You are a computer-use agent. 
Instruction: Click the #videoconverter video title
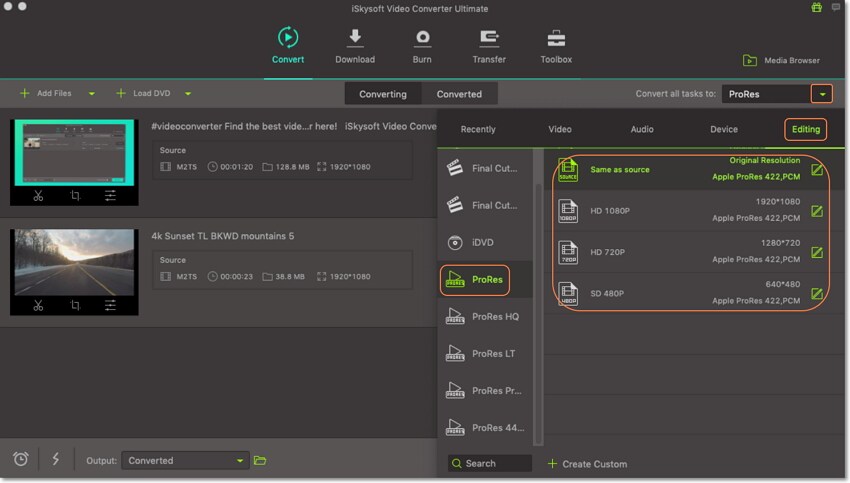tap(293, 126)
